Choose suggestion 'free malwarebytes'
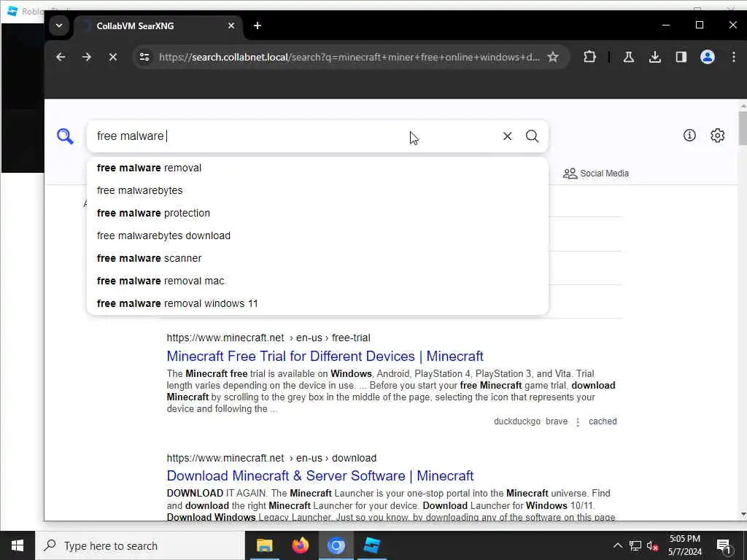The image size is (747, 560). pos(317,190)
